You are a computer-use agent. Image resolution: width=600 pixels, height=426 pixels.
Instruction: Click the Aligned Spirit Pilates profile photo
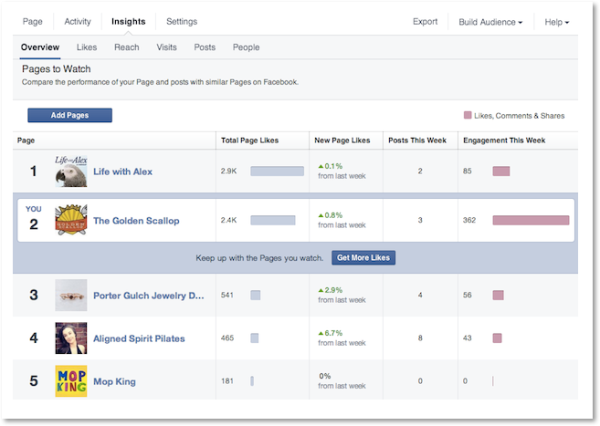tap(71, 338)
